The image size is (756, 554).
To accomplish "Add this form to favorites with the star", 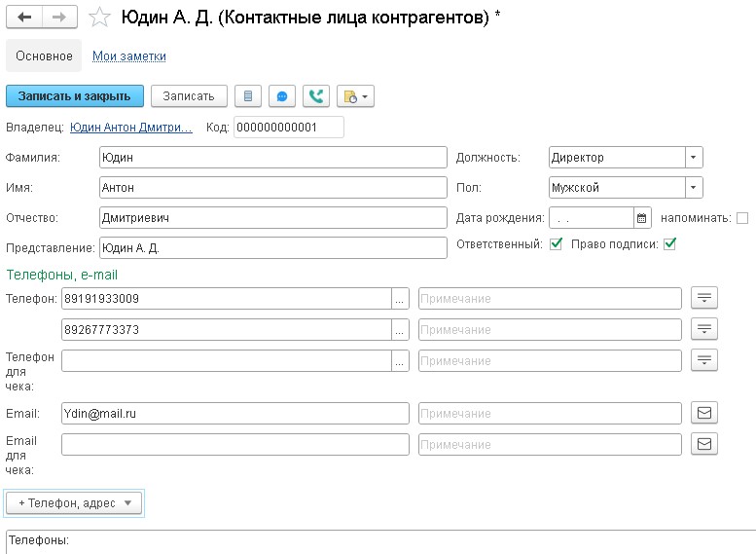I will [x=98, y=18].
